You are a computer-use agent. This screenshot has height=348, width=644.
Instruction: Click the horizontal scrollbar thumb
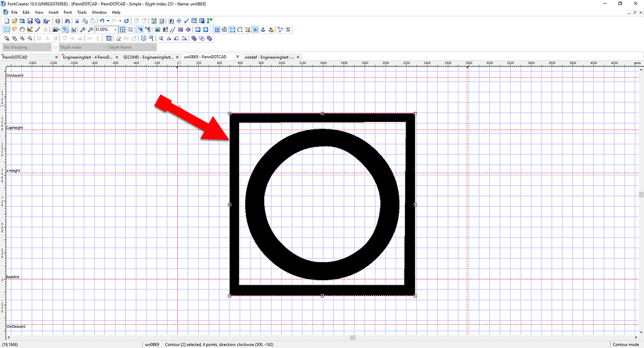pos(352,337)
